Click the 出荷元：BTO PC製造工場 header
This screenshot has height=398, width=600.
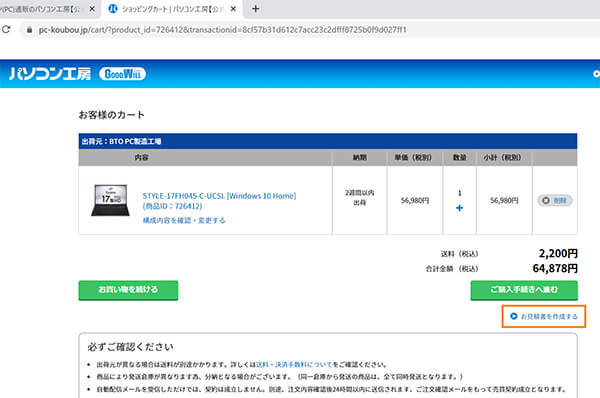328,141
